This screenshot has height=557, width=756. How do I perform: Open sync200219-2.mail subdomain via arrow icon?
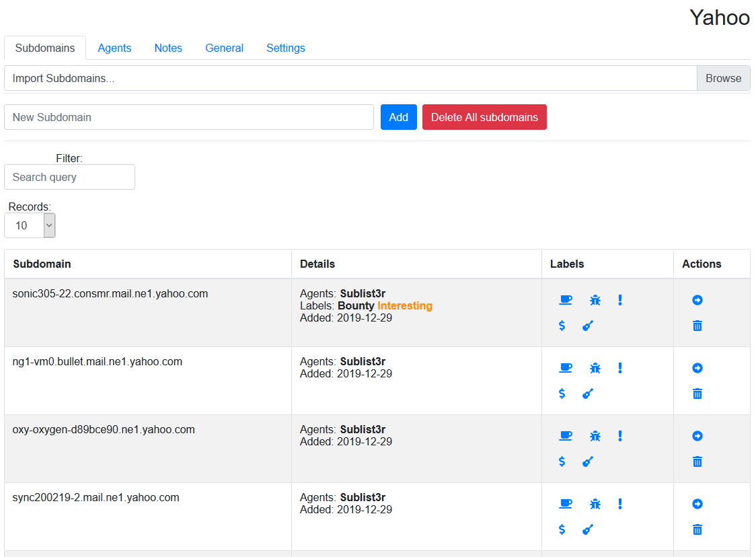point(697,504)
